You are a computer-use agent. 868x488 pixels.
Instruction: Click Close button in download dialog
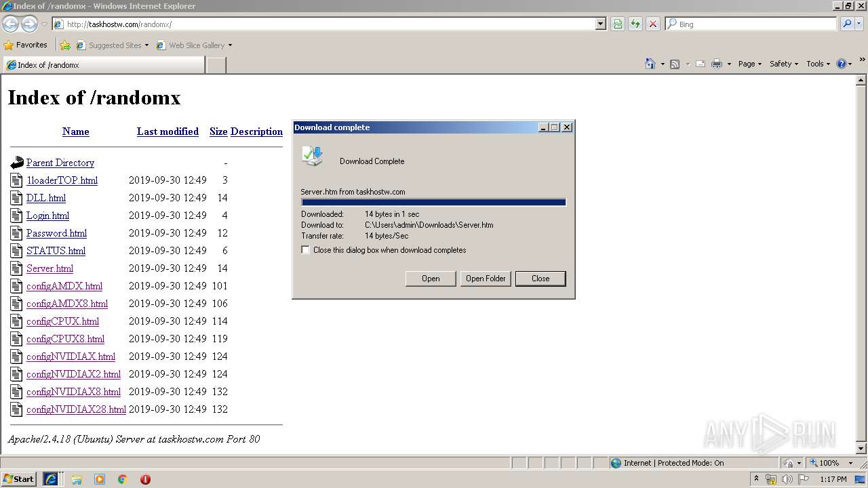(540, 279)
